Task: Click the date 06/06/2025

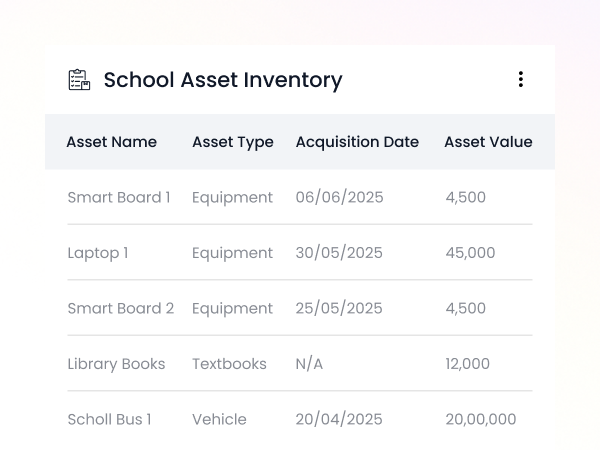Action: 339,198
